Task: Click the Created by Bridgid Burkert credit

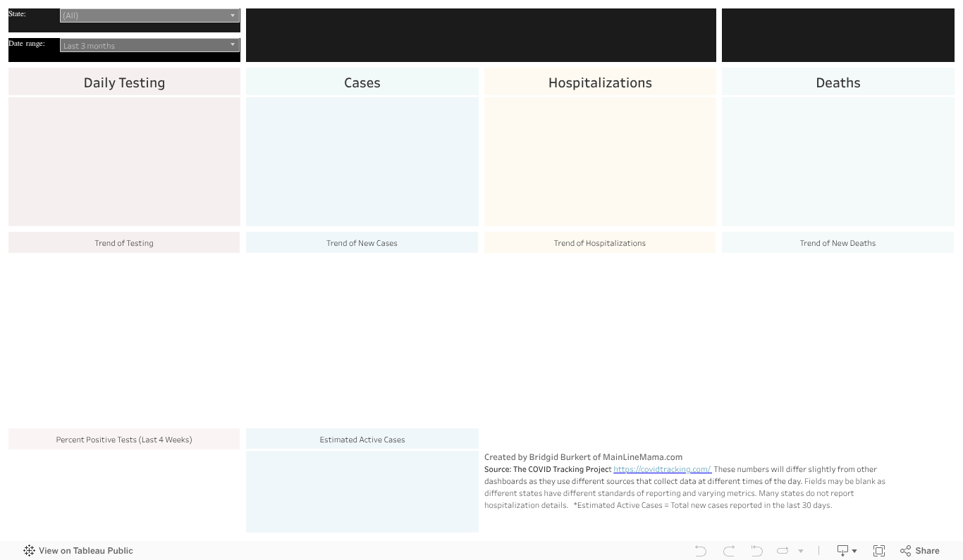Action: [583, 457]
